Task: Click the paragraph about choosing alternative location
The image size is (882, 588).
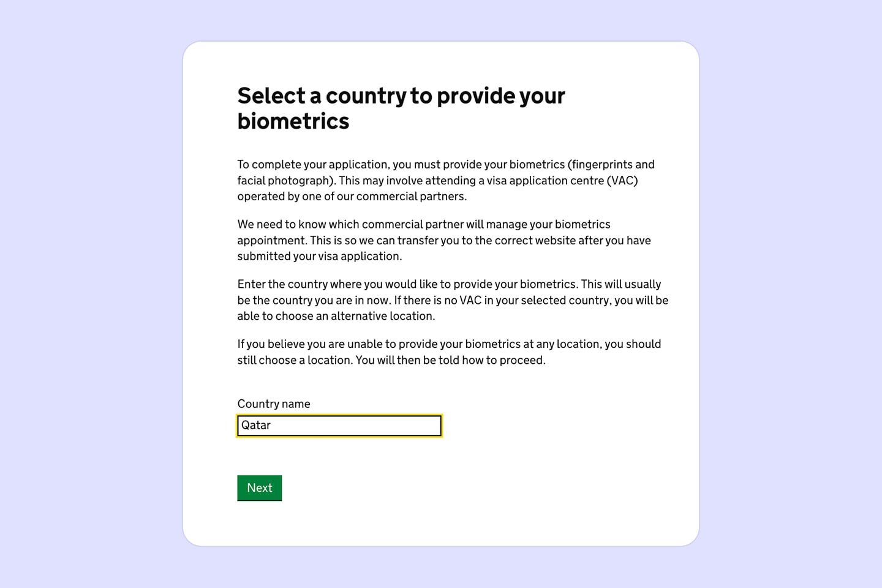Action: (453, 300)
